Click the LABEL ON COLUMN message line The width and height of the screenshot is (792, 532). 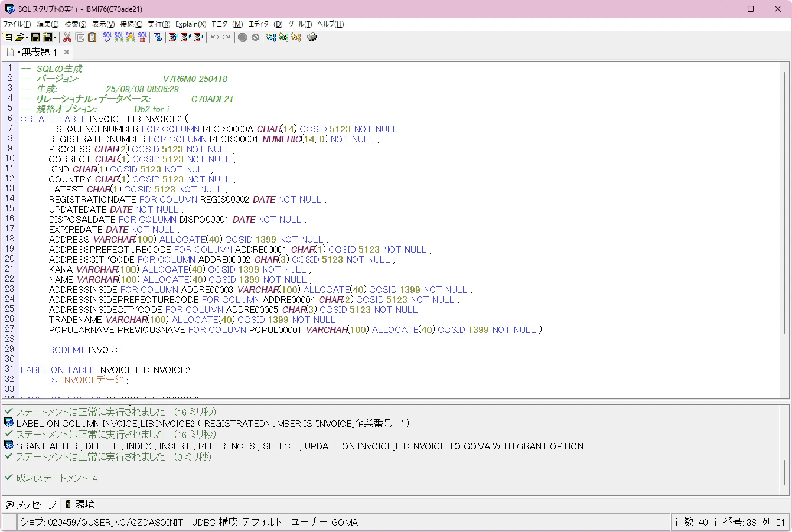pos(213,423)
